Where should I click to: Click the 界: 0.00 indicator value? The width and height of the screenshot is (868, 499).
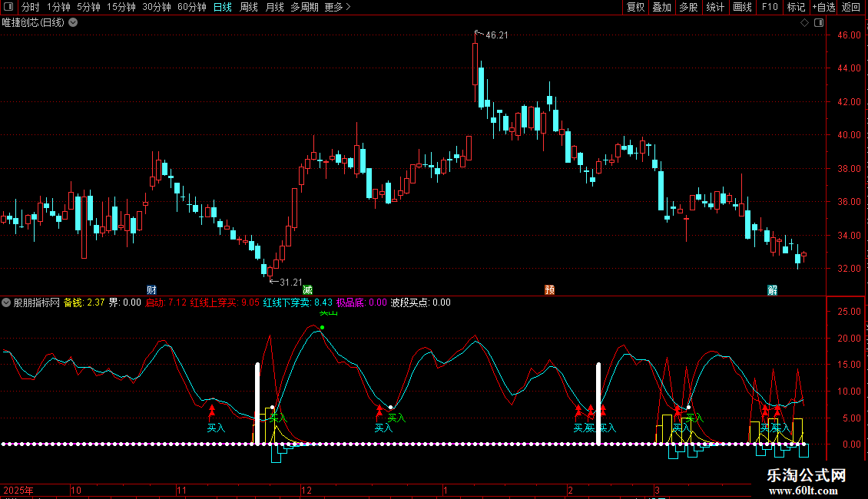tap(124, 302)
